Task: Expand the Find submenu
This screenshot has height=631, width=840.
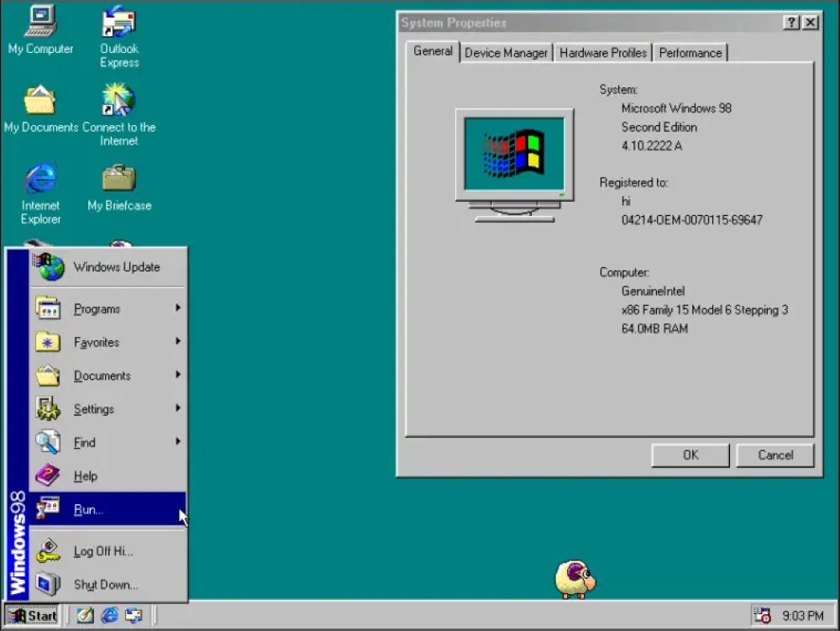Action: coord(85,443)
